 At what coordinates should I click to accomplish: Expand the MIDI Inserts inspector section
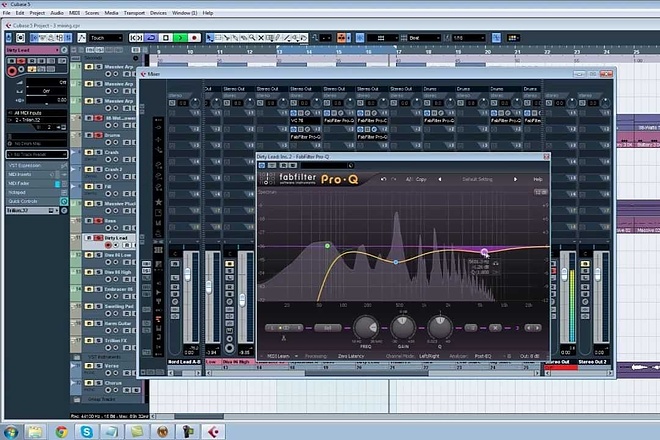[x=37, y=174]
